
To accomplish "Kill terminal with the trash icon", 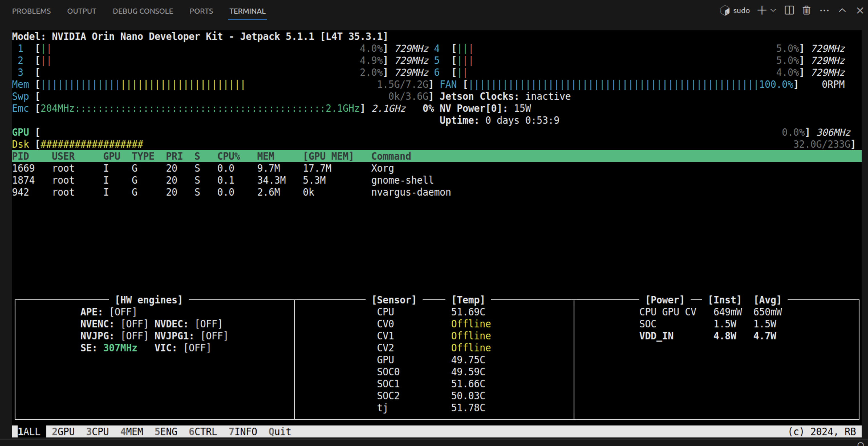I will coord(806,11).
